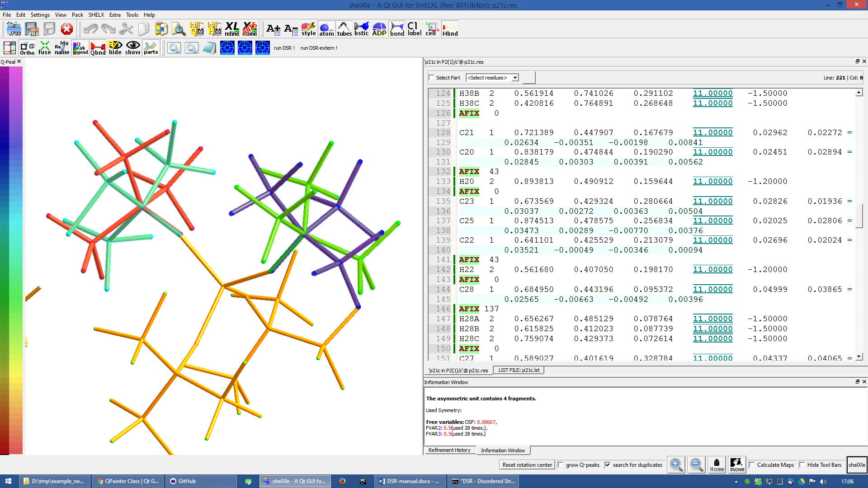Viewport: 868px width, 488px height.
Task: Click Reset rotation center button
Action: (527, 465)
